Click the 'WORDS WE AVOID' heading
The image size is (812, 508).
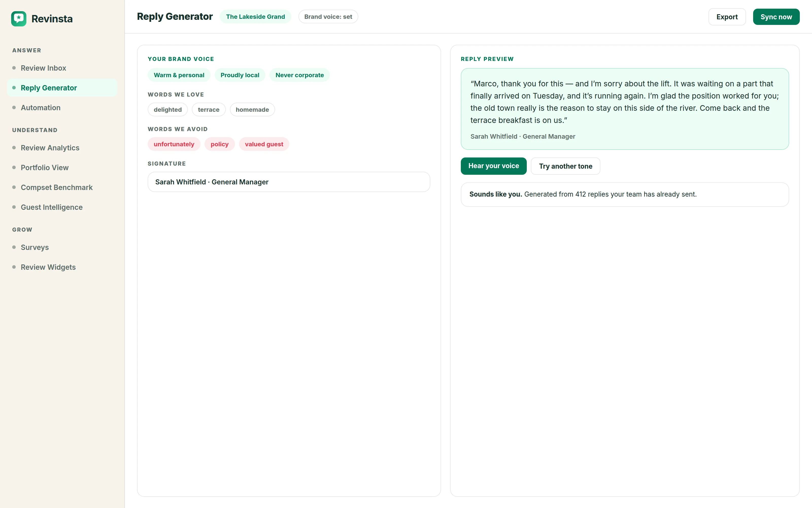(x=178, y=129)
